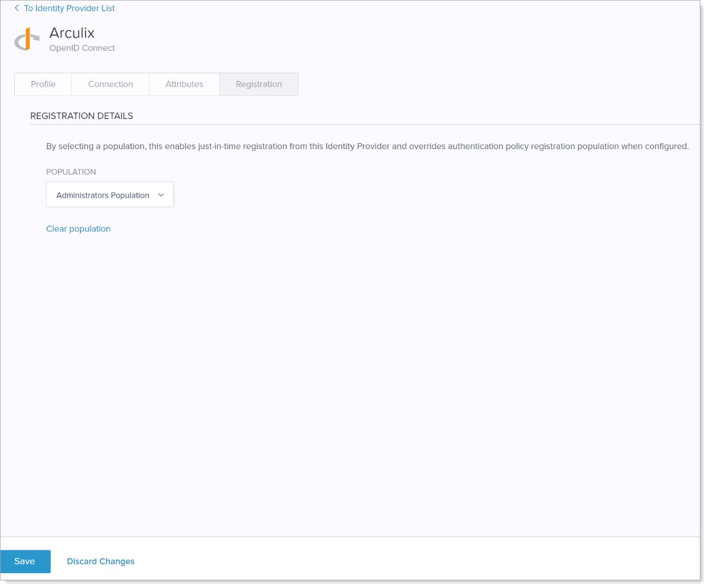Viewport: 708px width, 588px height.
Task: Click Discard Changes
Action: [x=101, y=561]
